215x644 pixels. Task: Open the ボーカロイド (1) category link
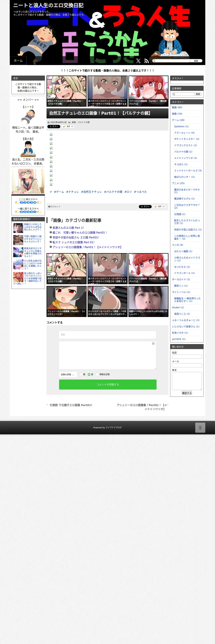coord(181,279)
